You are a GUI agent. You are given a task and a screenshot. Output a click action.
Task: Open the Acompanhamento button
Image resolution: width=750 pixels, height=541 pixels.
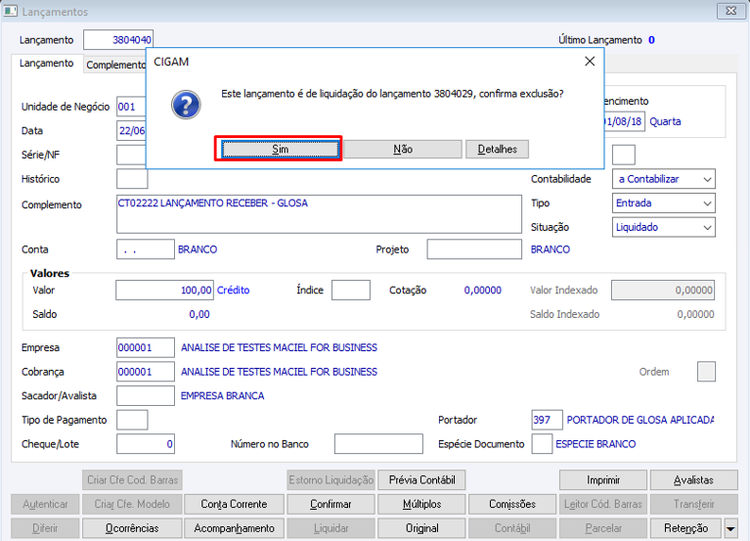point(234,529)
